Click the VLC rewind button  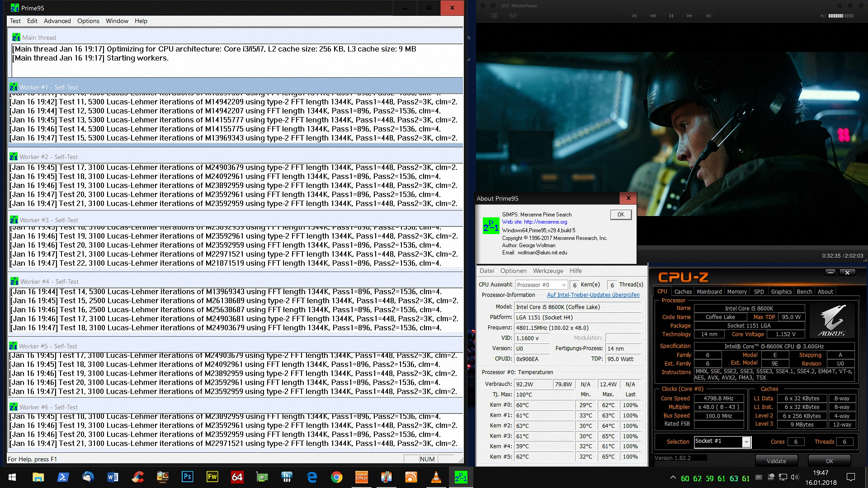tap(653, 16)
